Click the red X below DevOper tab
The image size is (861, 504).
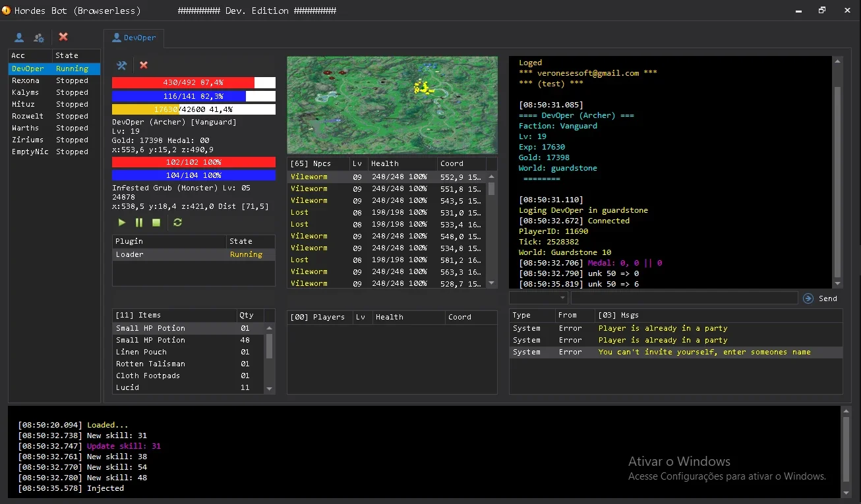pyautogui.click(x=144, y=65)
